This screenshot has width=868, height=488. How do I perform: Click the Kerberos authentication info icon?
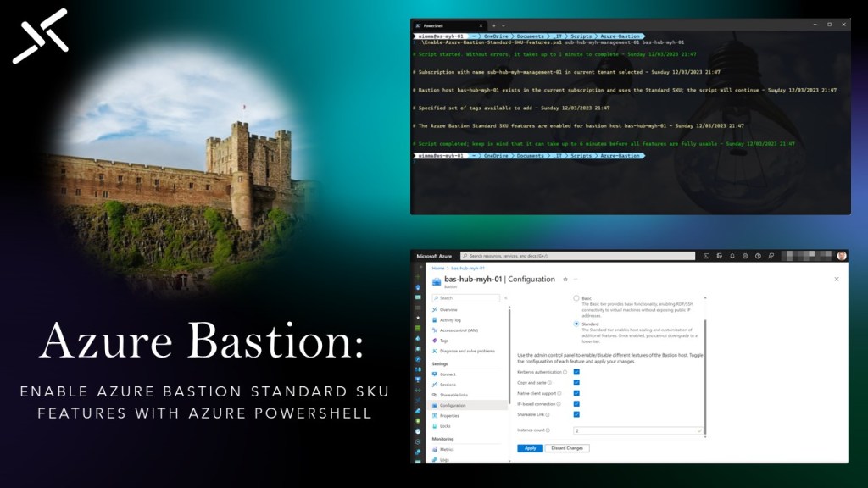(565, 372)
